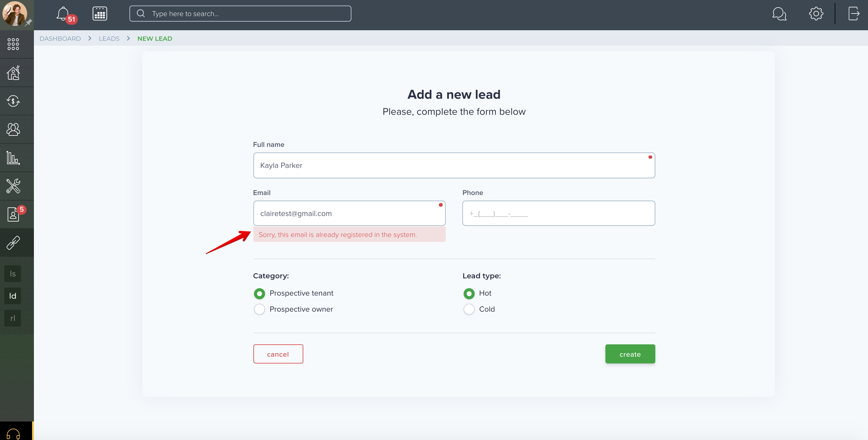Open the leads link icon in sidebar
The image size is (868, 440).
[x=13, y=243]
